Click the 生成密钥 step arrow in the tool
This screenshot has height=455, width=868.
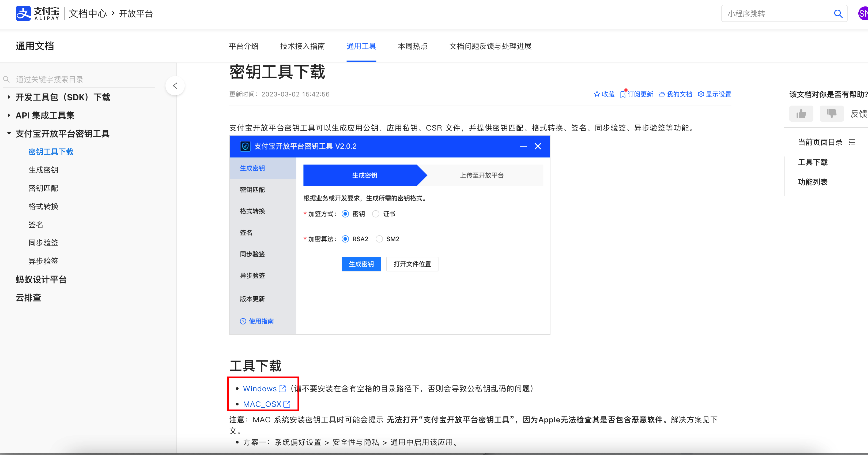coord(365,176)
